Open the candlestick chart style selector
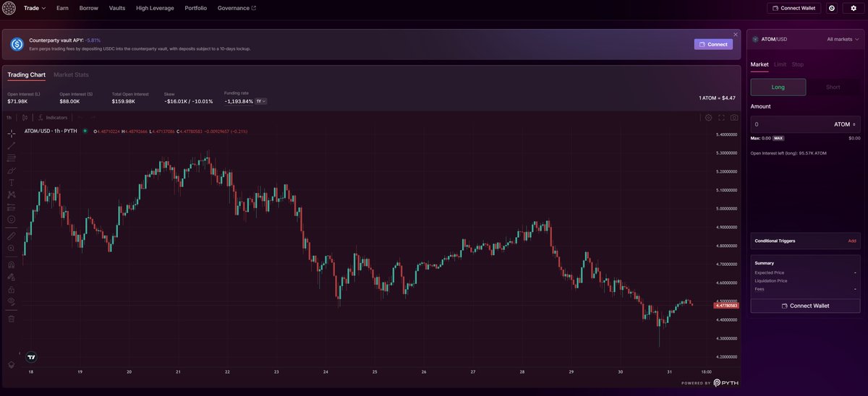Viewport: 868px width, 396px height. click(25, 117)
